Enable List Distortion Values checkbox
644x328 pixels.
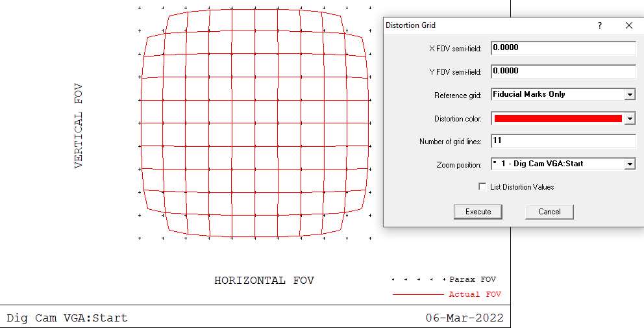tap(482, 187)
